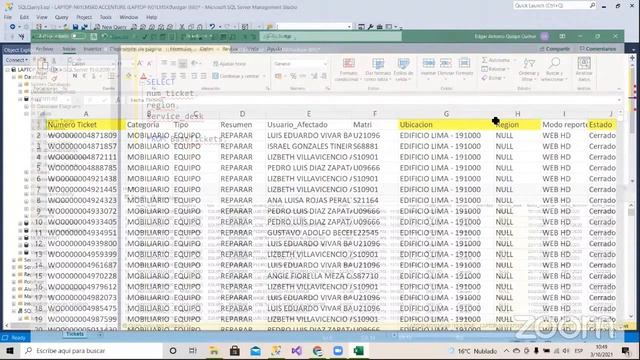Collapse the Excel ribbon chevron

(x=619, y=89)
